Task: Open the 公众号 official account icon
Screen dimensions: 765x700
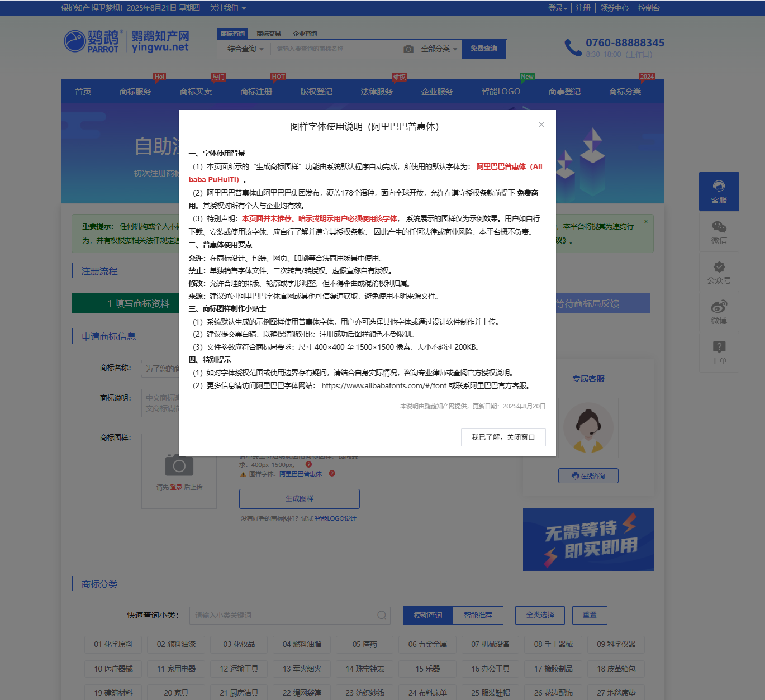Action: [x=719, y=272]
